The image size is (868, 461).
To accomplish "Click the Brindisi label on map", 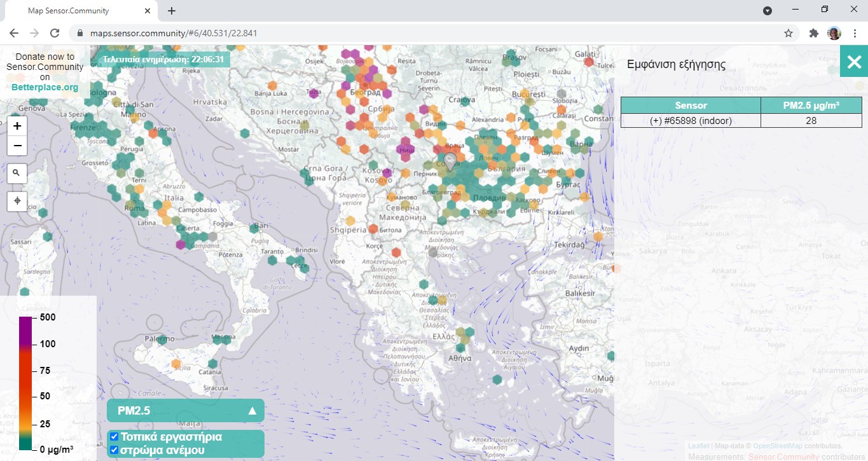I will [307, 251].
